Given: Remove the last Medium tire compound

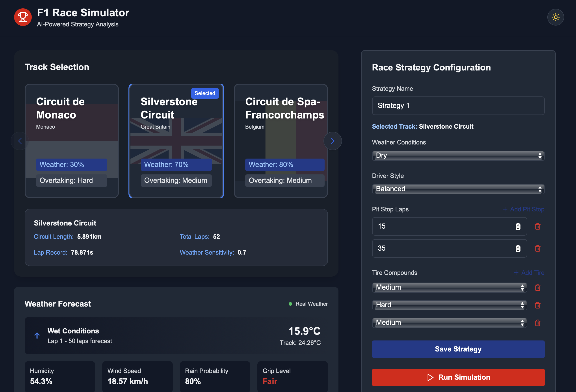Looking at the screenshot, I should coord(538,323).
